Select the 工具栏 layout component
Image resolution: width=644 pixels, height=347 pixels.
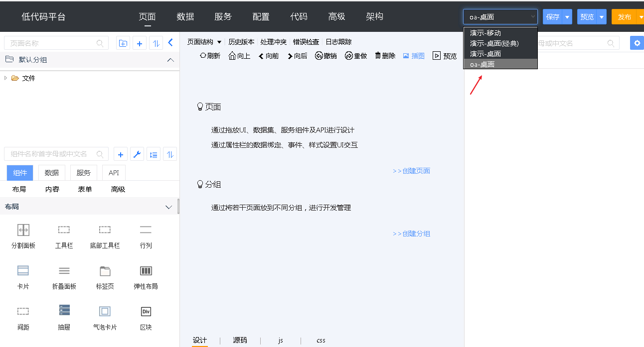tap(64, 236)
